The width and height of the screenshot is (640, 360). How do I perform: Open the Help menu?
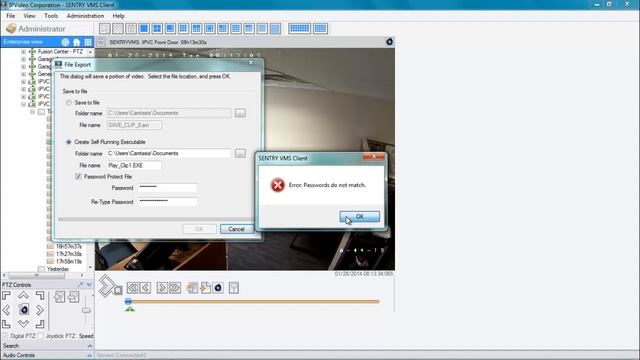118,16
